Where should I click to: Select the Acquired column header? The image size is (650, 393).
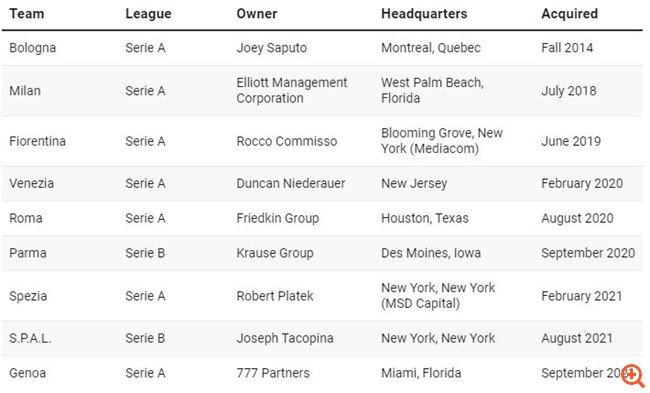[x=570, y=14]
